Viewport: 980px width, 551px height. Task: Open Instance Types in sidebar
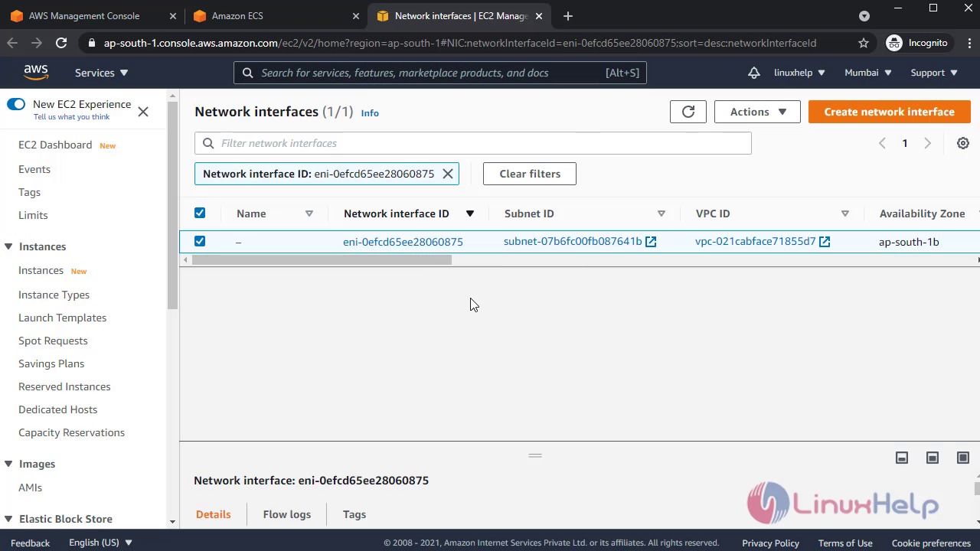54,295
